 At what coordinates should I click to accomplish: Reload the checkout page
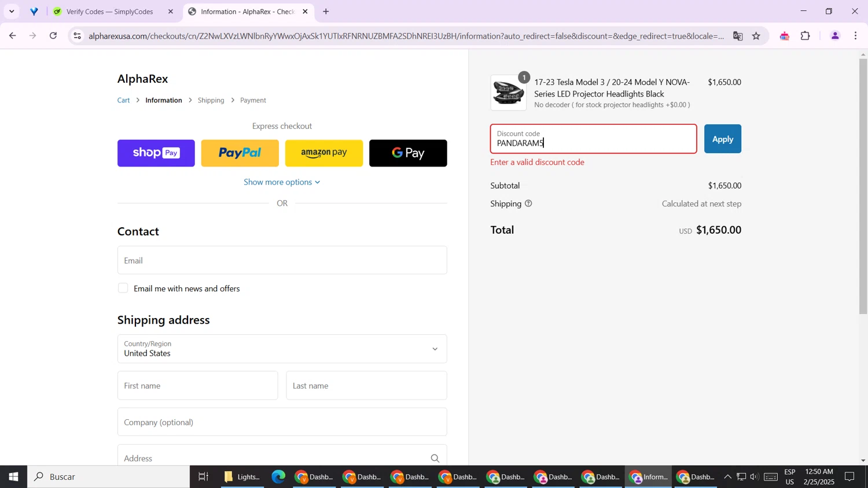pos(53,36)
